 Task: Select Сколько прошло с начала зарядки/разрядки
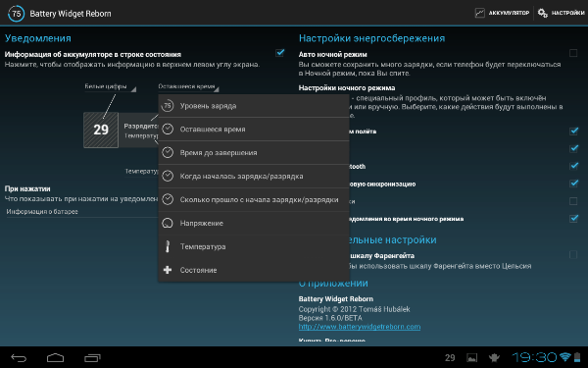tap(254, 200)
